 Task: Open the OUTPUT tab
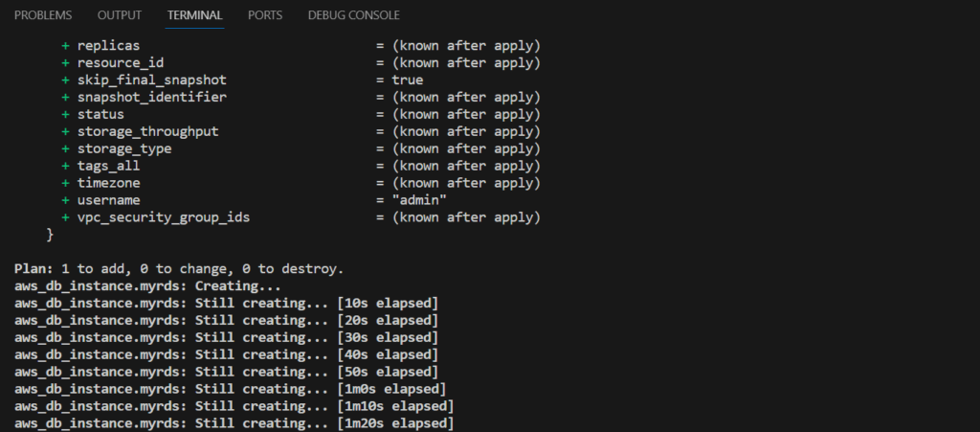pos(120,15)
